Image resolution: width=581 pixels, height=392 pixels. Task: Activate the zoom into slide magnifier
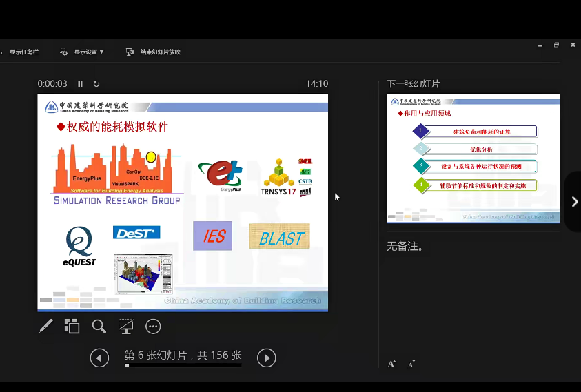click(x=99, y=327)
